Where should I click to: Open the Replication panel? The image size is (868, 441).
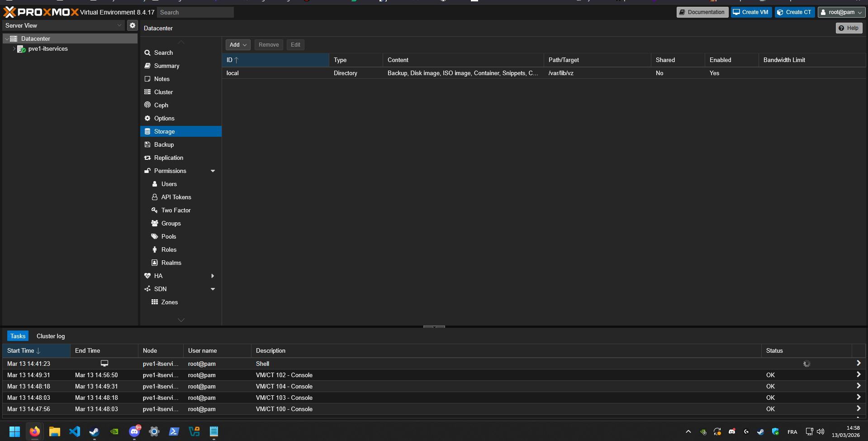168,158
